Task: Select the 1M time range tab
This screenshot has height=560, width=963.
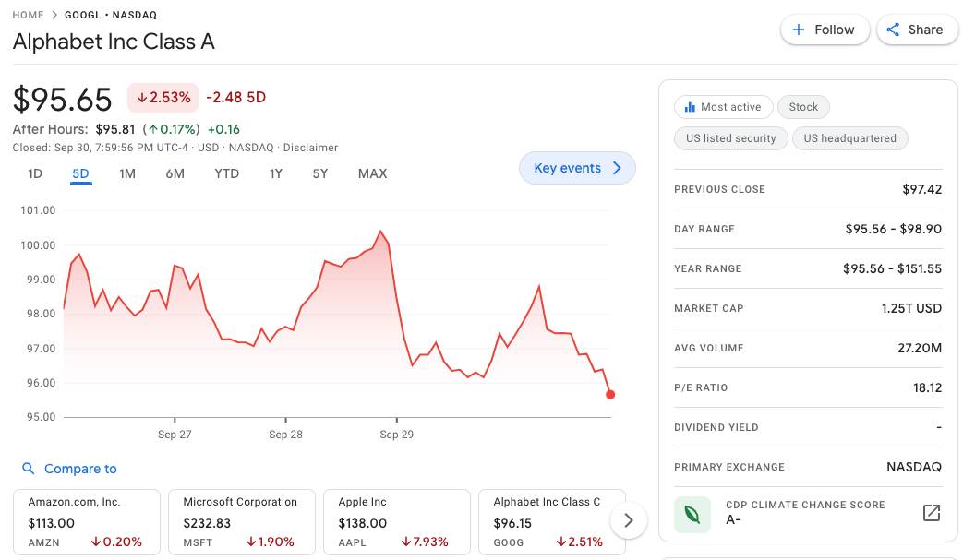Action: pos(127,173)
